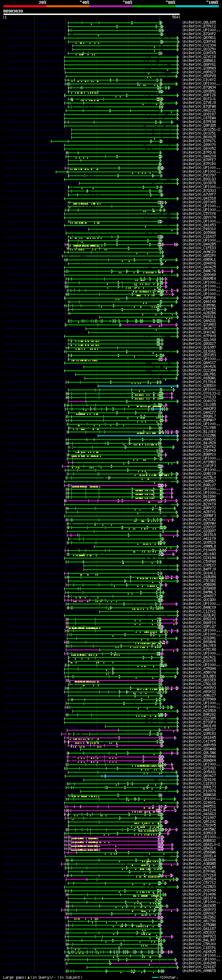This screenshot has width=222, height=980.
Task: Select hit UniRef100_B9SLQ3
Action: click(x=199, y=179)
